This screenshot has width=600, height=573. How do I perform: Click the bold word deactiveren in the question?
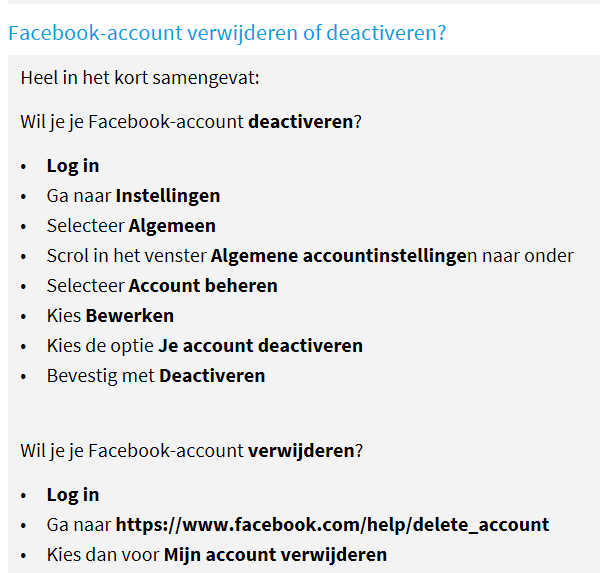[300, 122]
